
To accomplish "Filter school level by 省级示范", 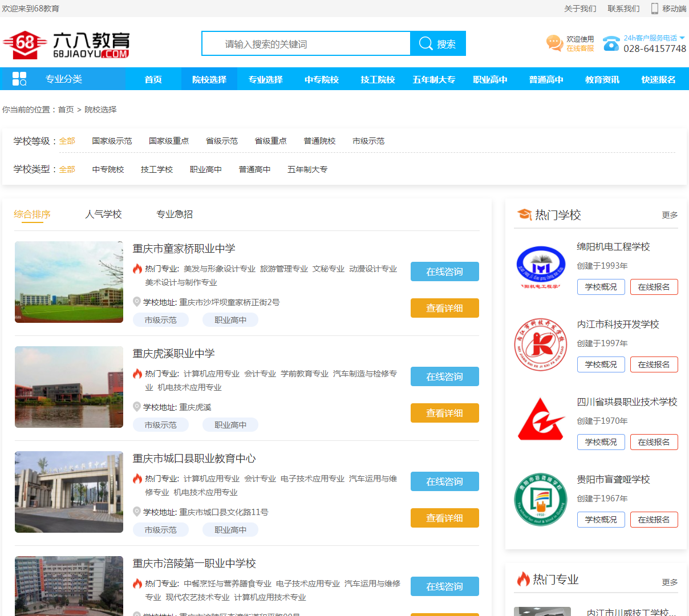I will coord(222,141).
